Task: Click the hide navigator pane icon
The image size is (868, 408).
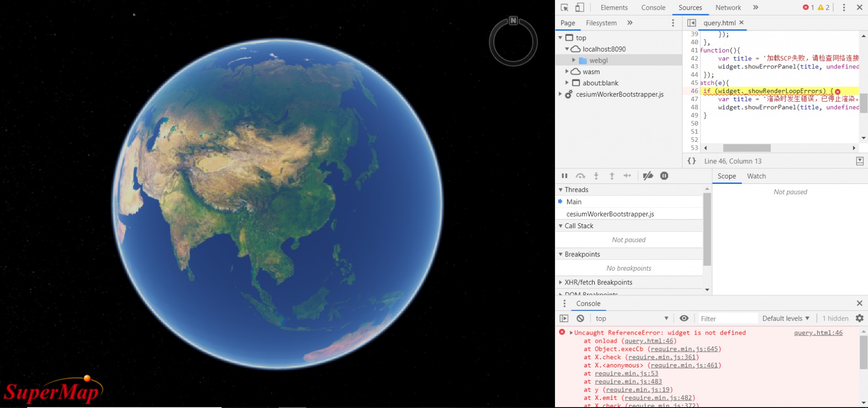Action: point(692,23)
